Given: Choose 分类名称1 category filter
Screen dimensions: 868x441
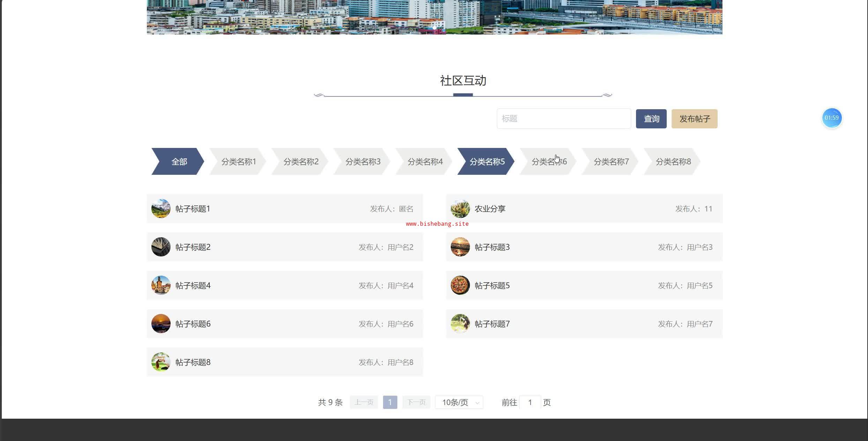Looking at the screenshot, I should click(x=239, y=162).
